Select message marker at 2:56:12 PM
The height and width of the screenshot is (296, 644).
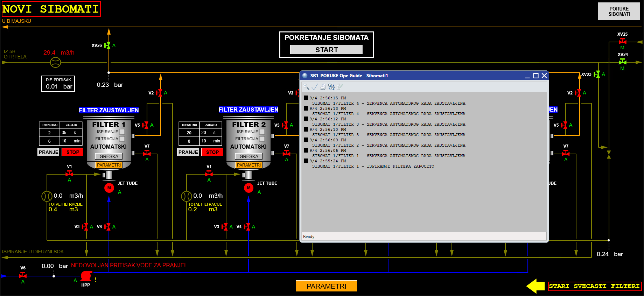[306, 119]
